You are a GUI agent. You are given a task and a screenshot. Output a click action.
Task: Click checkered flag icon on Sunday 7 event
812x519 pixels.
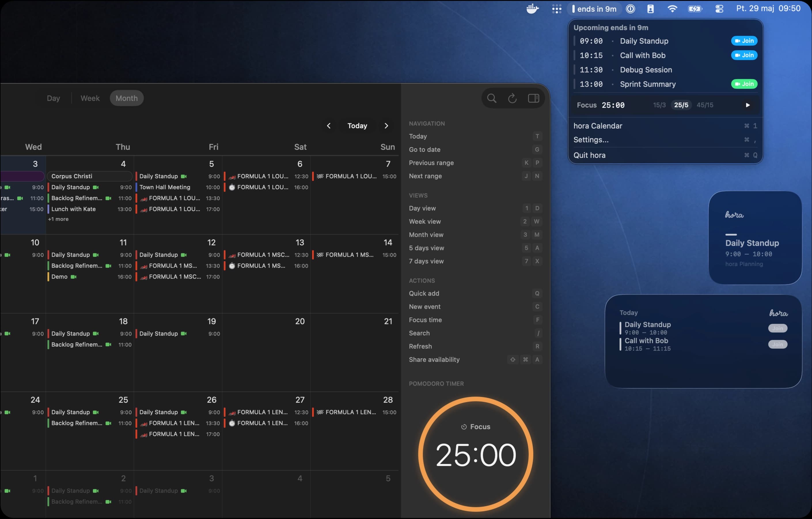(x=320, y=176)
